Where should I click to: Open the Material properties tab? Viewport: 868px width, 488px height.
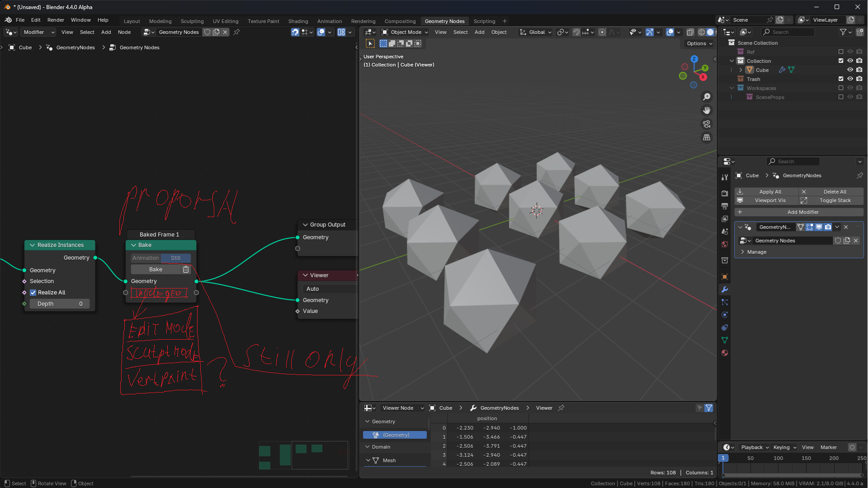[725, 353]
